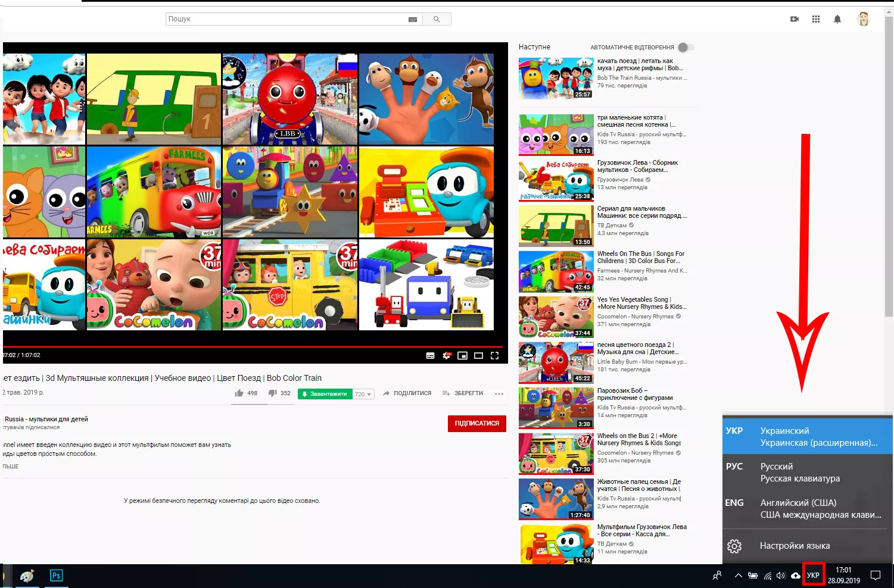Select the Английский (США) keyboard layout

coord(808,509)
